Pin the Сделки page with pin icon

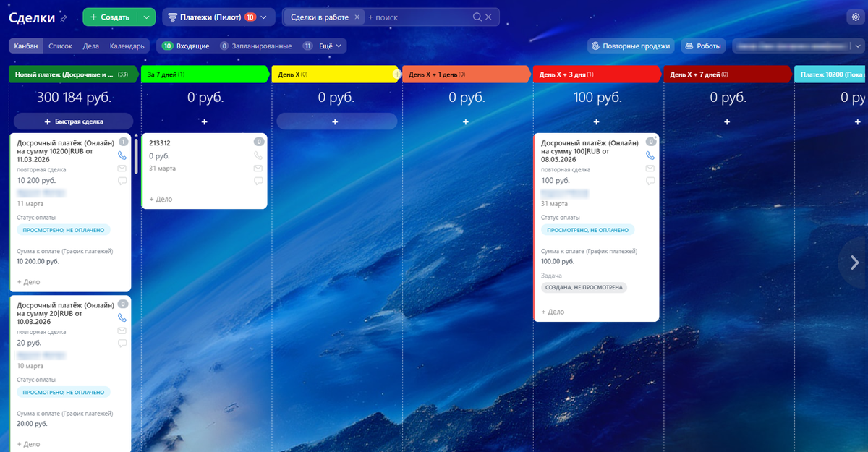(x=64, y=18)
